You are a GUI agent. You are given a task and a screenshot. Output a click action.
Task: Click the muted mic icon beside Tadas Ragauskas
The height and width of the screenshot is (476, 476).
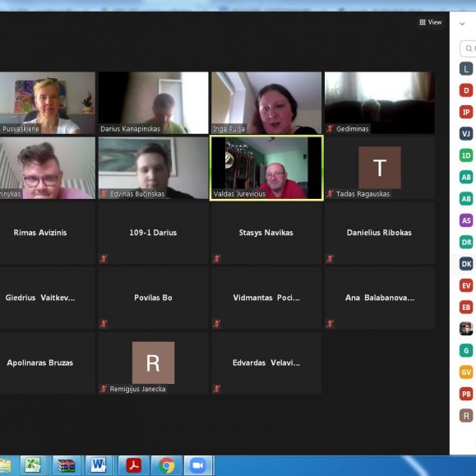pos(330,194)
